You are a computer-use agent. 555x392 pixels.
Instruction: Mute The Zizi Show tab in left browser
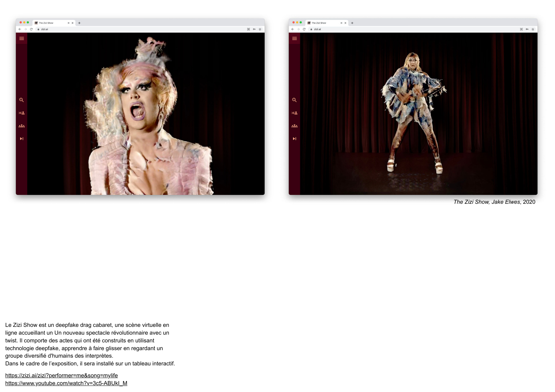(x=69, y=23)
